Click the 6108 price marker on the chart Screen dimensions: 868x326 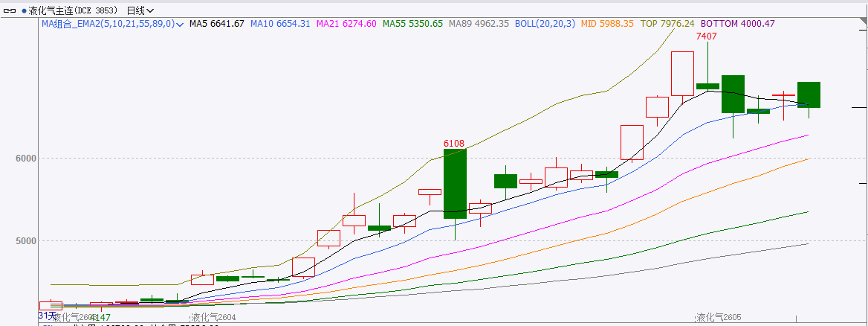pos(454,143)
